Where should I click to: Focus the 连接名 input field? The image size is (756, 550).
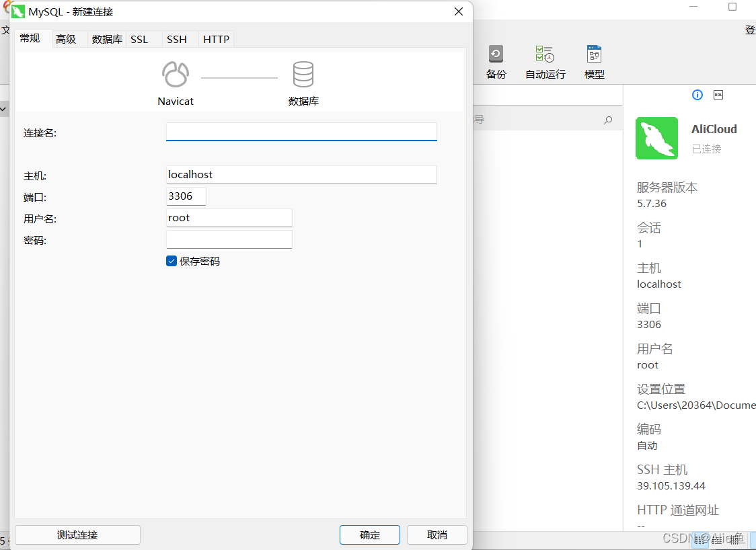coord(301,132)
